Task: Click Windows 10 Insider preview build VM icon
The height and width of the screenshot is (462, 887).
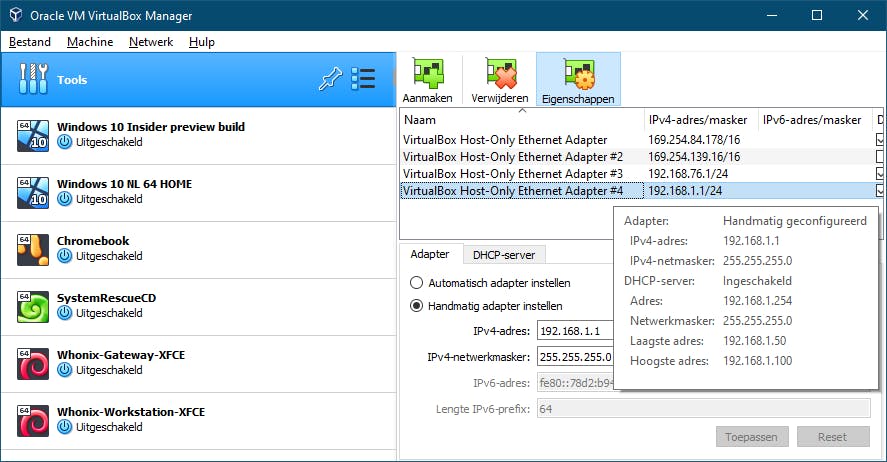Action: (x=33, y=135)
